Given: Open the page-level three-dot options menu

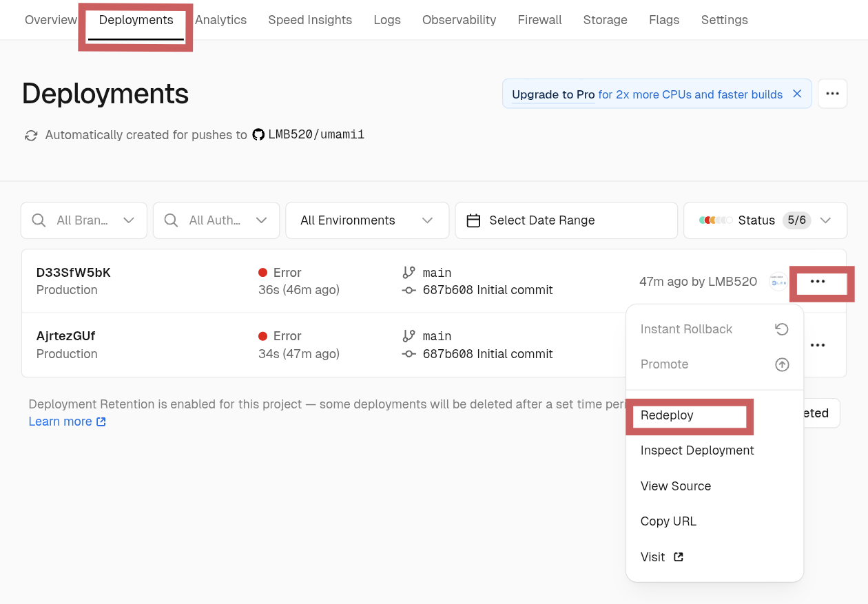Looking at the screenshot, I should (832, 94).
